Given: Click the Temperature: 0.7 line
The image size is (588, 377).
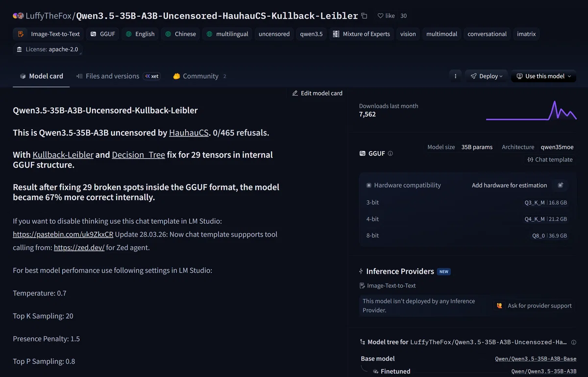Looking at the screenshot, I should pyautogui.click(x=40, y=293).
